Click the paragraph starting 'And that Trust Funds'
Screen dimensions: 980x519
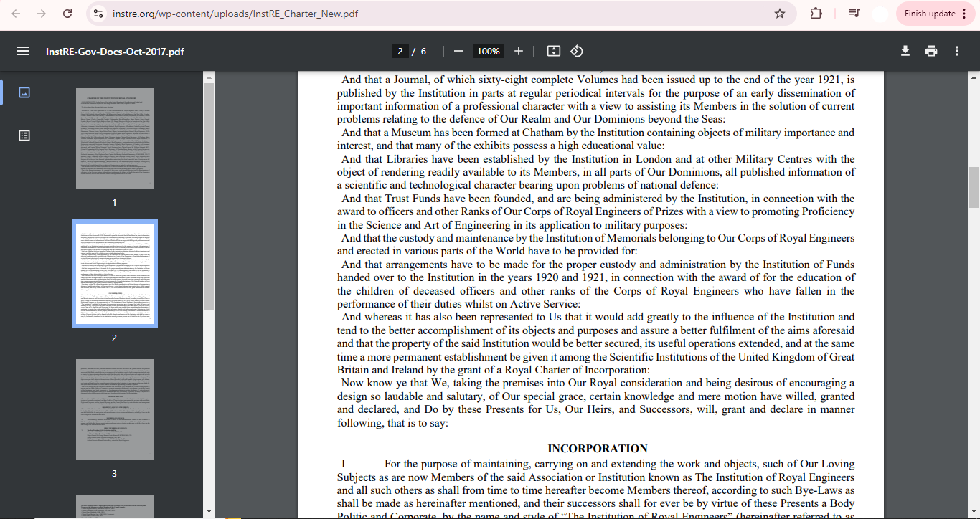point(596,211)
